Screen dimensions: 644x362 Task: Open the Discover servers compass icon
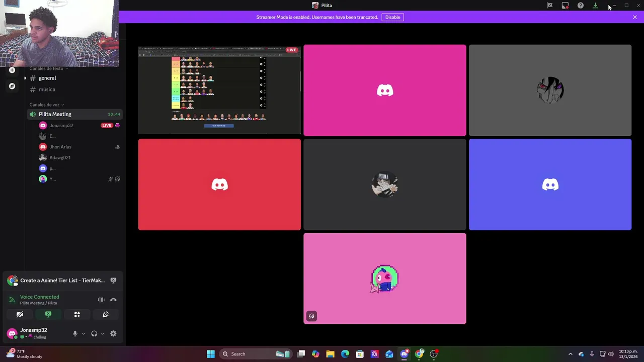[12, 86]
